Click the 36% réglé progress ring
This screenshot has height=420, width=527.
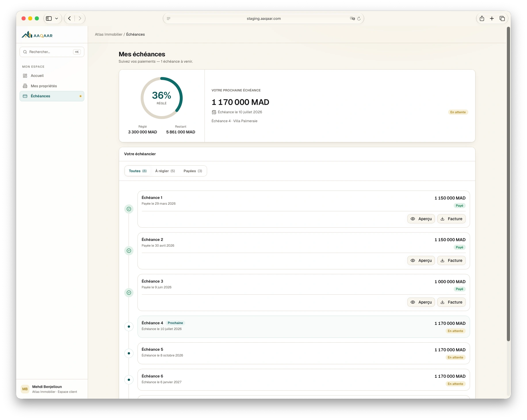coord(162,98)
